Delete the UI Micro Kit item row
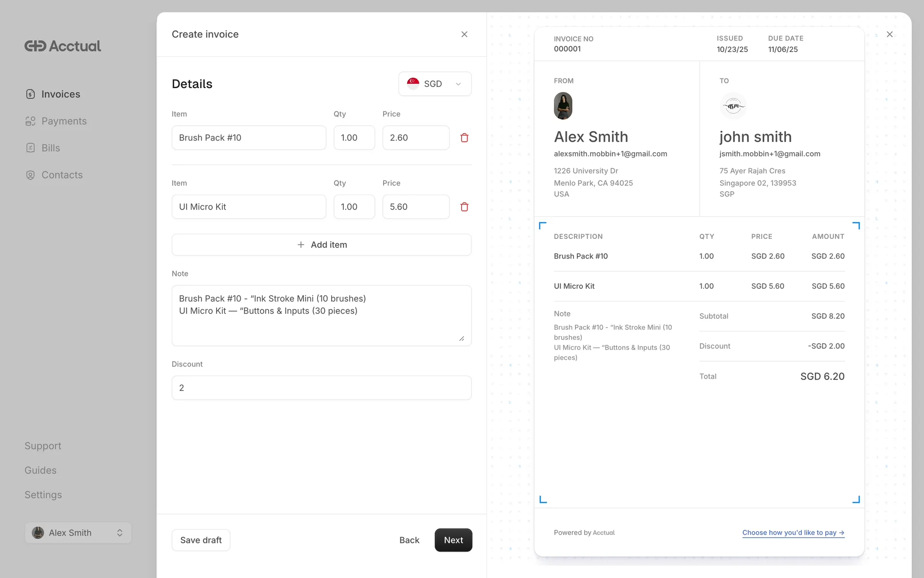 (x=464, y=207)
